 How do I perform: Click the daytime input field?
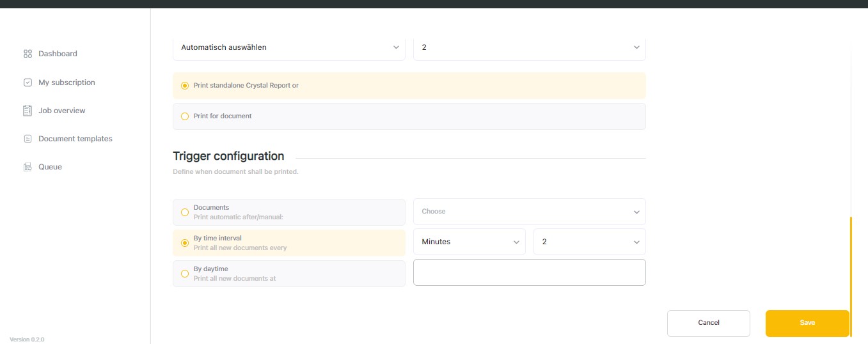[529, 272]
